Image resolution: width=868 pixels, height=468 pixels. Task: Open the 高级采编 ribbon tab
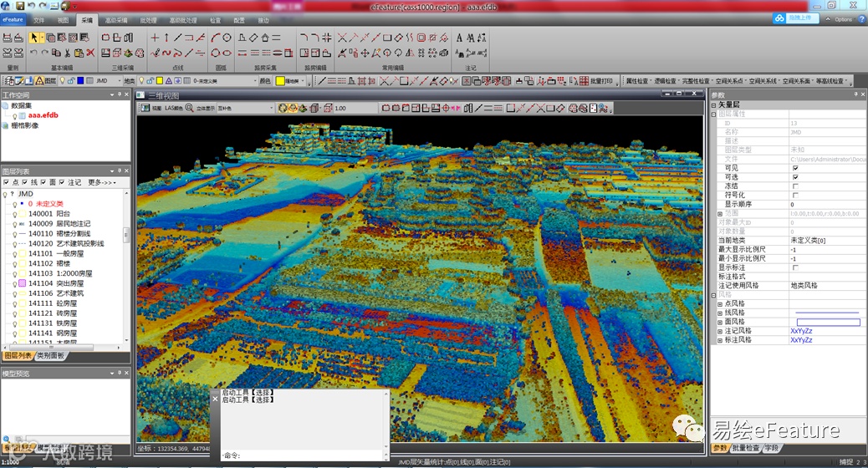point(117,19)
